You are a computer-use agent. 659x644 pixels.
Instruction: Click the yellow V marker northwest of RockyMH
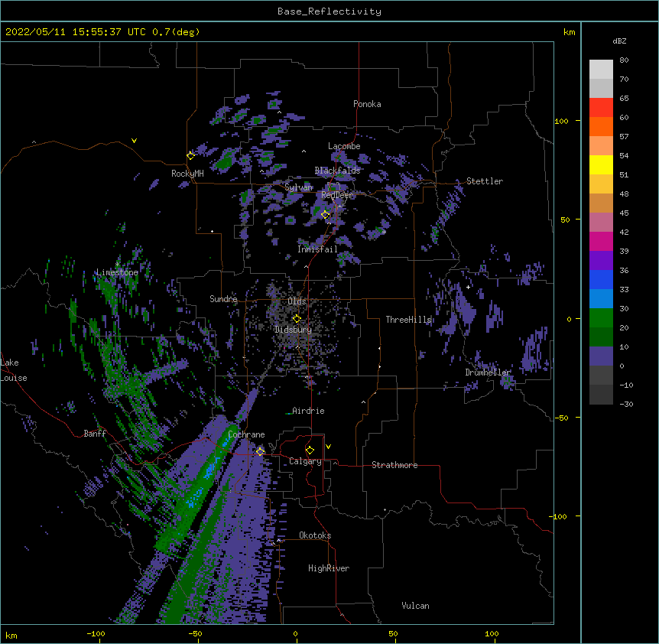tap(134, 141)
